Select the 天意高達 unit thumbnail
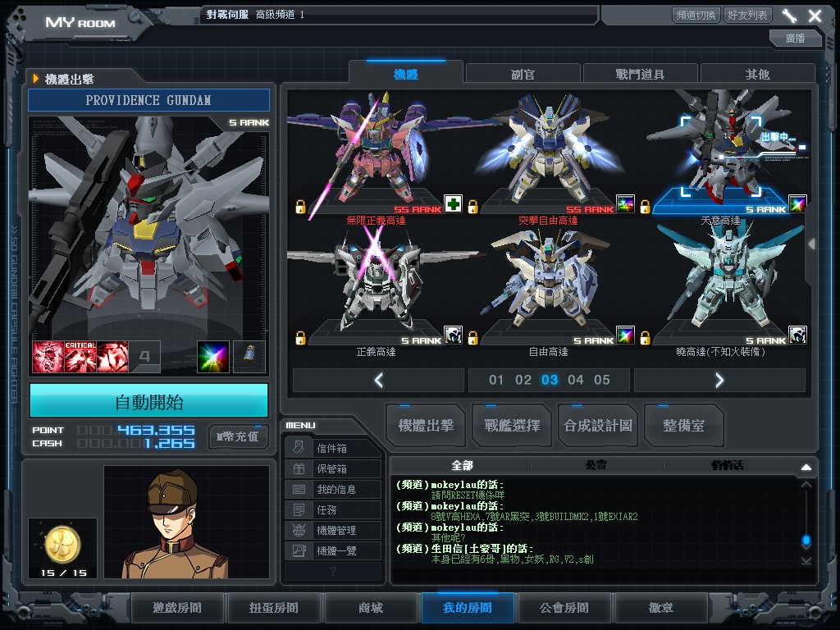The width and height of the screenshot is (840, 630). pyautogui.click(x=720, y=153)
